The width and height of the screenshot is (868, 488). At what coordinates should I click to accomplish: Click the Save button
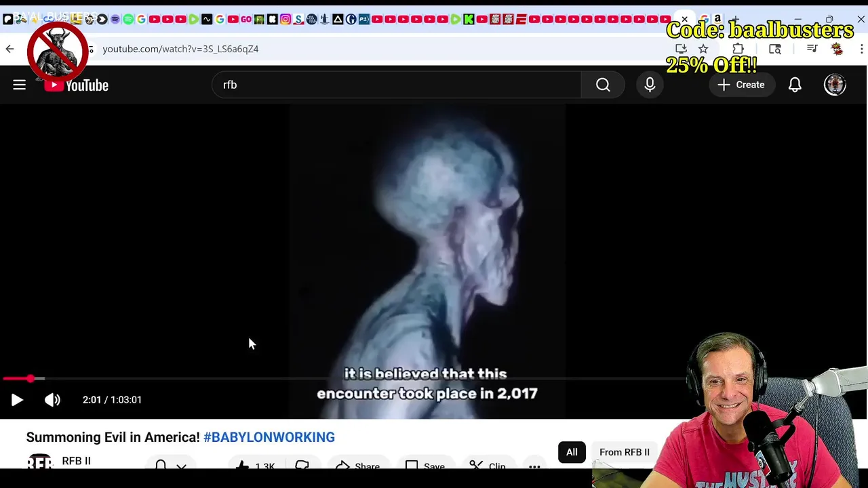click(425, 466)
